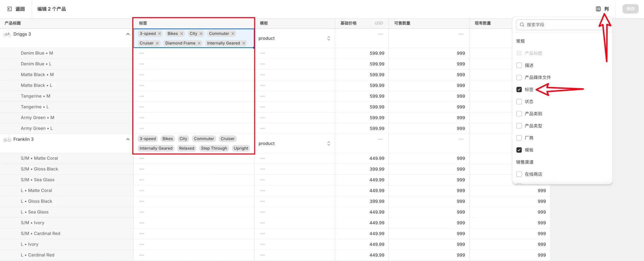The width and height of the screenshot is (644, 261).
Task: Check the 产品类型 column checkbox
Action: point(519,126)
